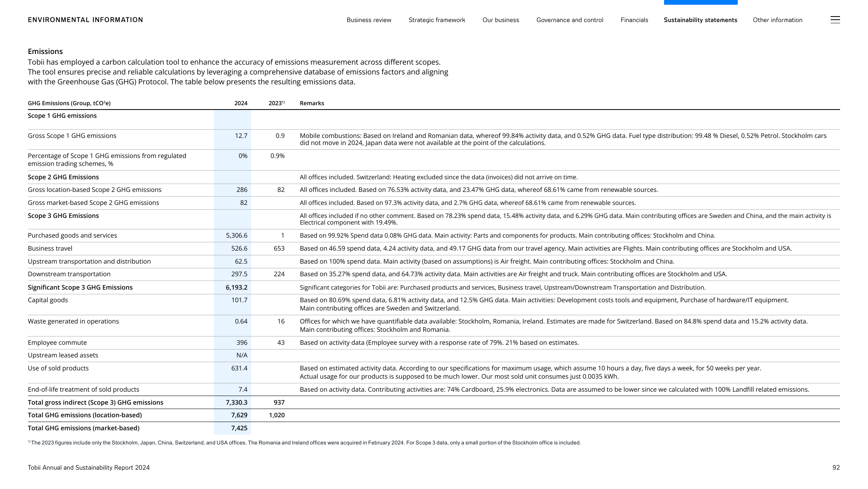
Task: Switch to the Financials tab
Action: click(x=634, y=20)
